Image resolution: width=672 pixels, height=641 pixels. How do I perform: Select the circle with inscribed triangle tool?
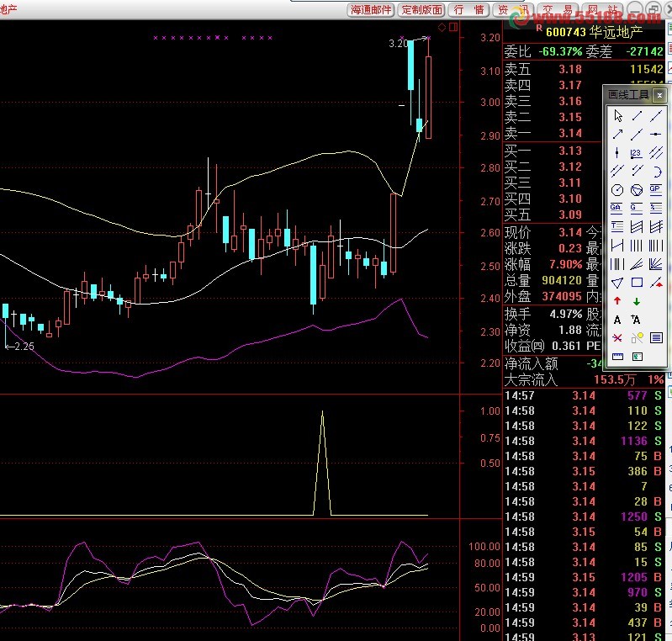click(637, 190)
